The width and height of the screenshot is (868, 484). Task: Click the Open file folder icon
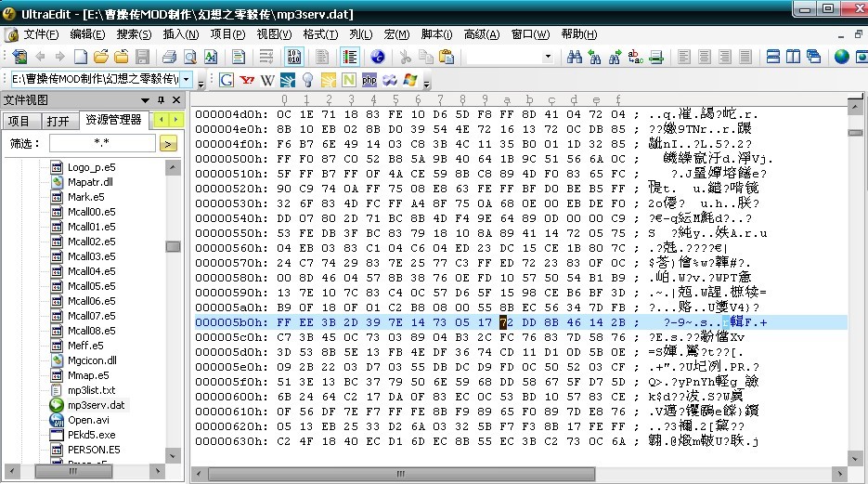[101, 57]
